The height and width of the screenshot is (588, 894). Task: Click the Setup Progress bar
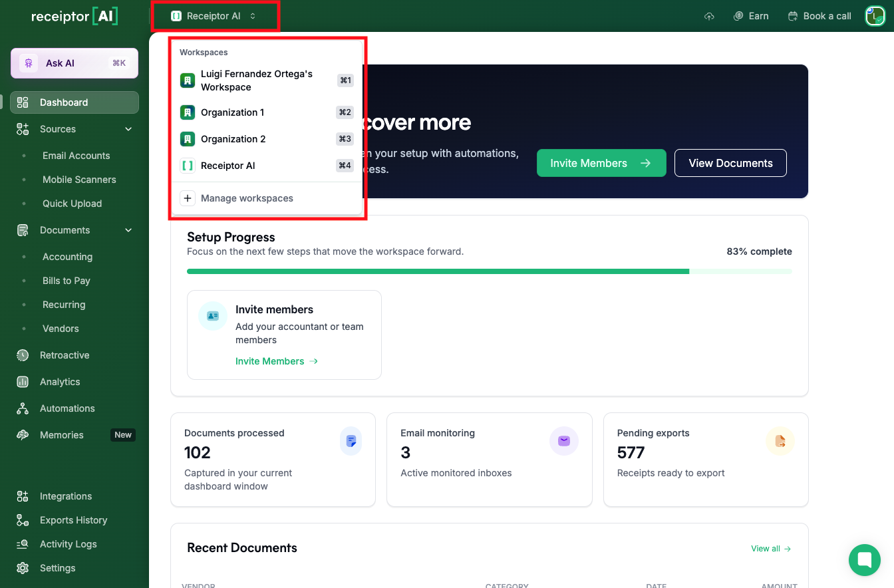tap(490, 271)
